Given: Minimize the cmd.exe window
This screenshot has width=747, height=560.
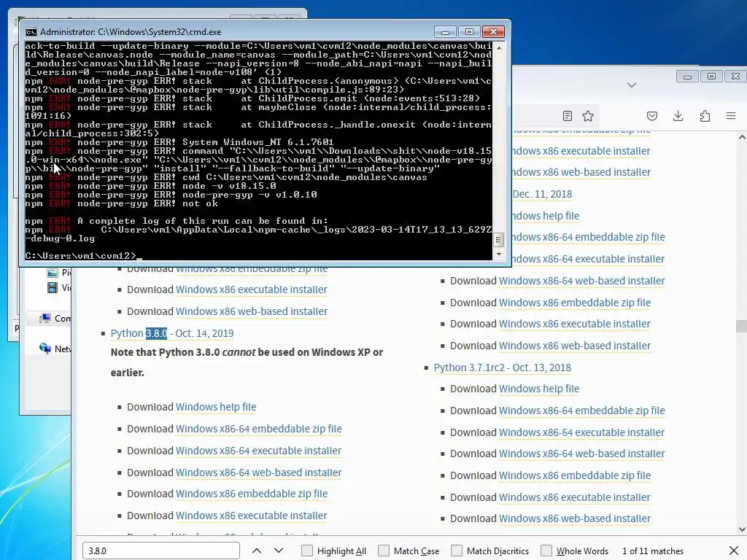Looking at the screenshot, I should pos(445,32).
